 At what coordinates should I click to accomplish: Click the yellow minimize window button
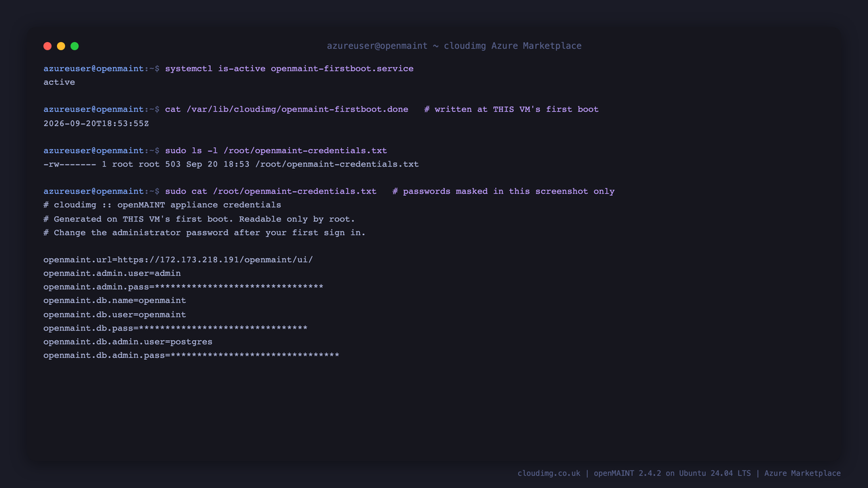click(61, 46)
